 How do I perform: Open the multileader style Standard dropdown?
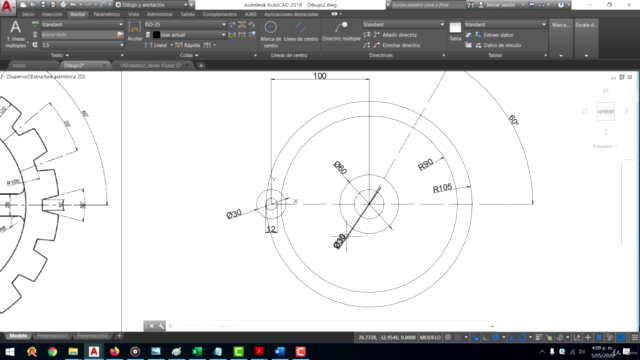403,24
